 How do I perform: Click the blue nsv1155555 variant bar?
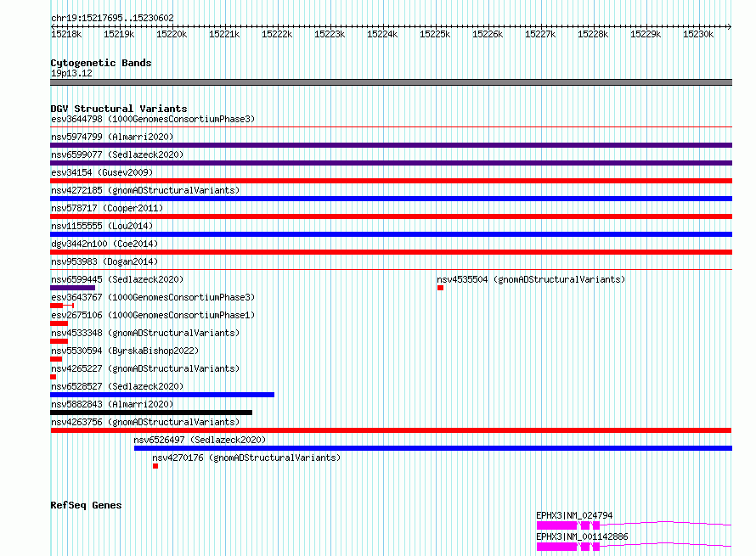[x=391, y=234]
